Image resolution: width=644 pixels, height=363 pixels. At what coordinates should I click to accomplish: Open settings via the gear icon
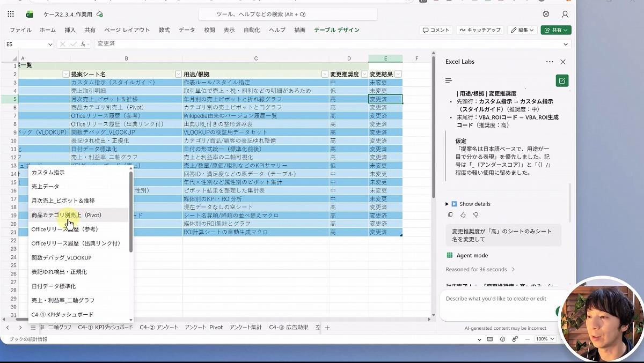546,14
